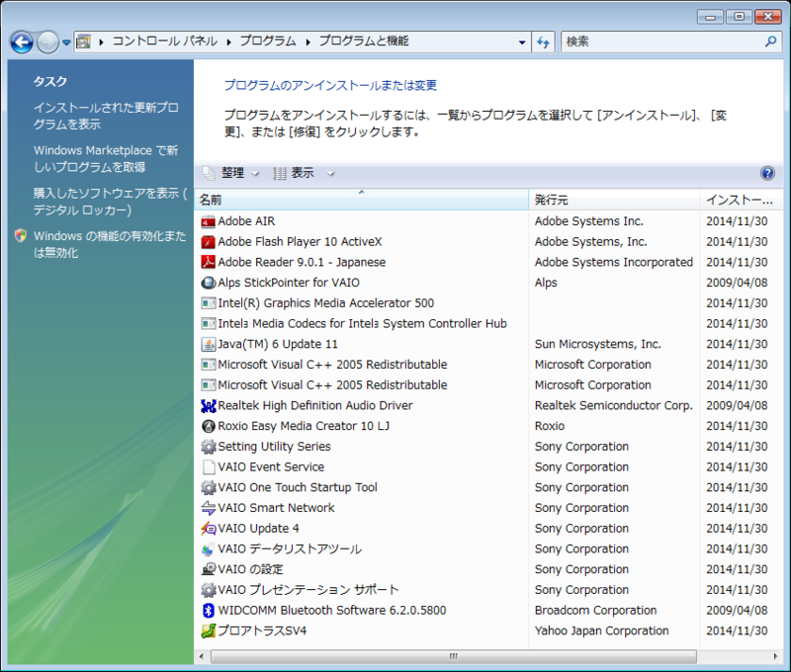This screenshot has width=791, height=672.
Task: Click the search magnifier icon
Action: click(x=770, y=42)
